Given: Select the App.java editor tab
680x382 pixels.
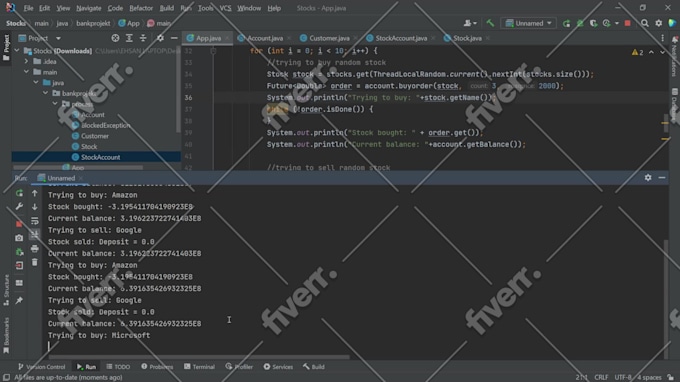Looking at the screenshot, I should coord(208,38).
